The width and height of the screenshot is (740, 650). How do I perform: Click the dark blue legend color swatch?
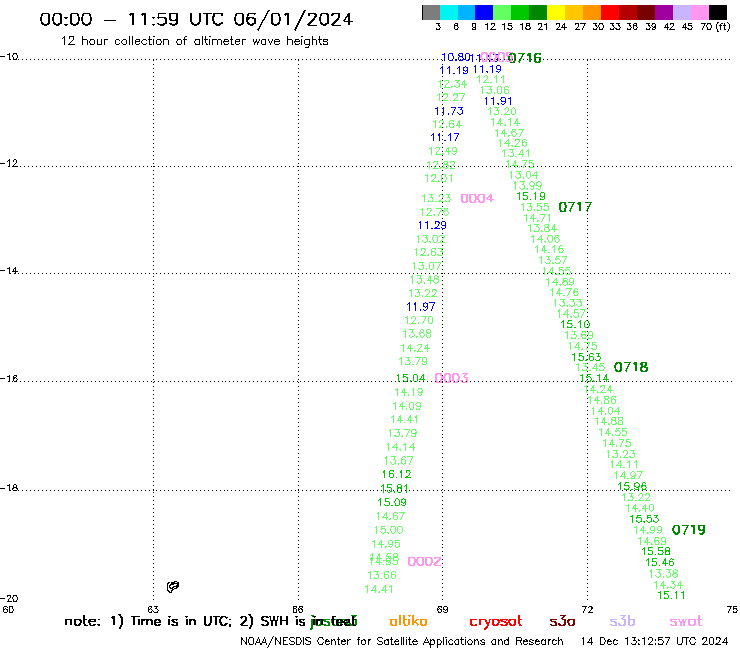[484, 12]
